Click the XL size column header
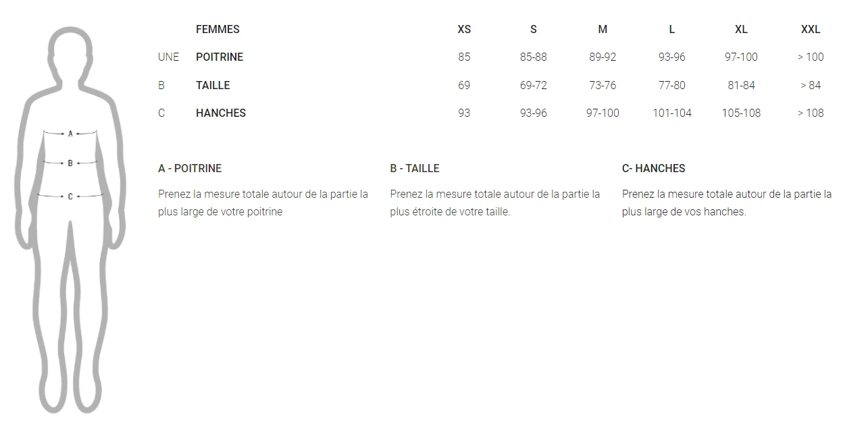The width and height of the screenshot is (868, 426). (x=741, y=29)
